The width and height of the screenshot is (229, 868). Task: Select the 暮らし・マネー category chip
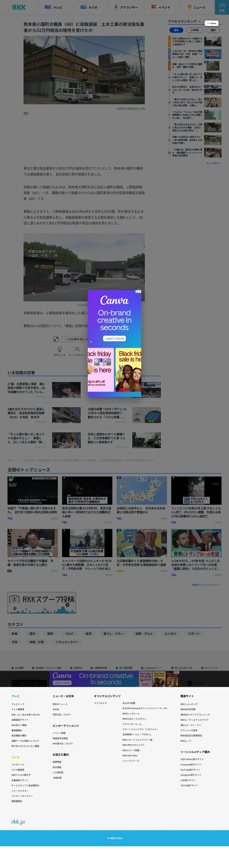(x=113, y=633)
